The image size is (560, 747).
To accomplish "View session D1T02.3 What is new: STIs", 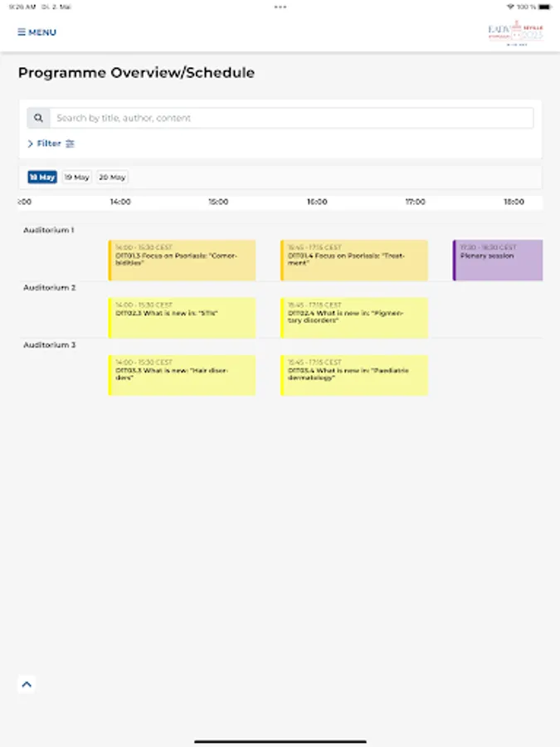I will click(181, 317).
